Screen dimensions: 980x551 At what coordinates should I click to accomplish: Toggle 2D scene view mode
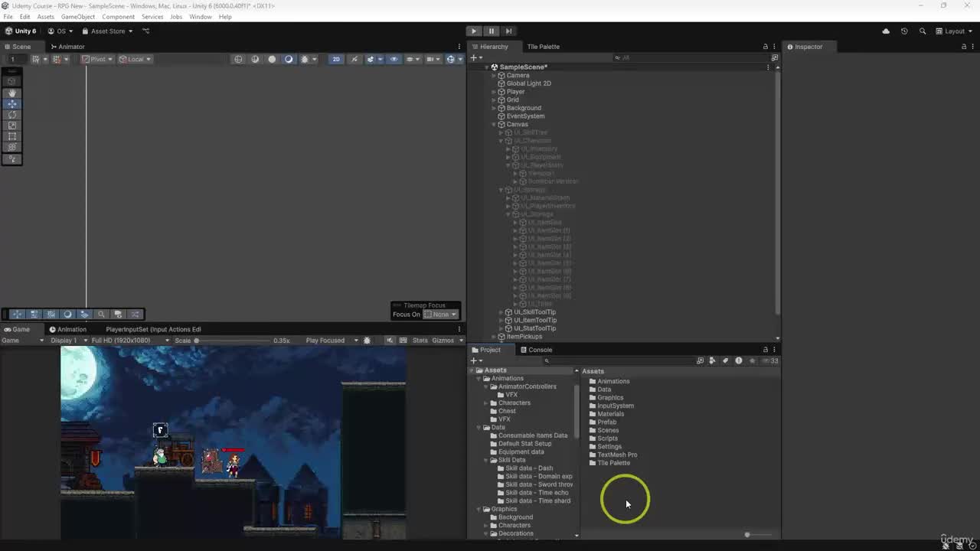(x=335, y=59)
